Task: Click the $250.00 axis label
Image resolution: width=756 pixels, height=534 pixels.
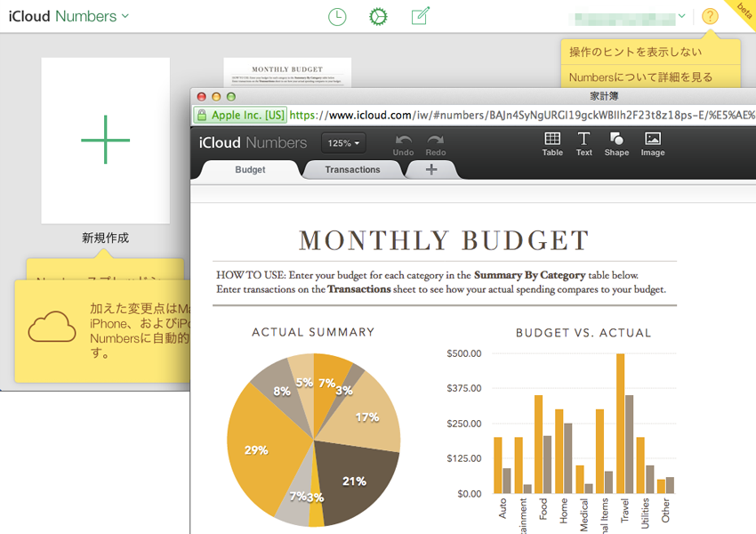Action: point(463,424)
